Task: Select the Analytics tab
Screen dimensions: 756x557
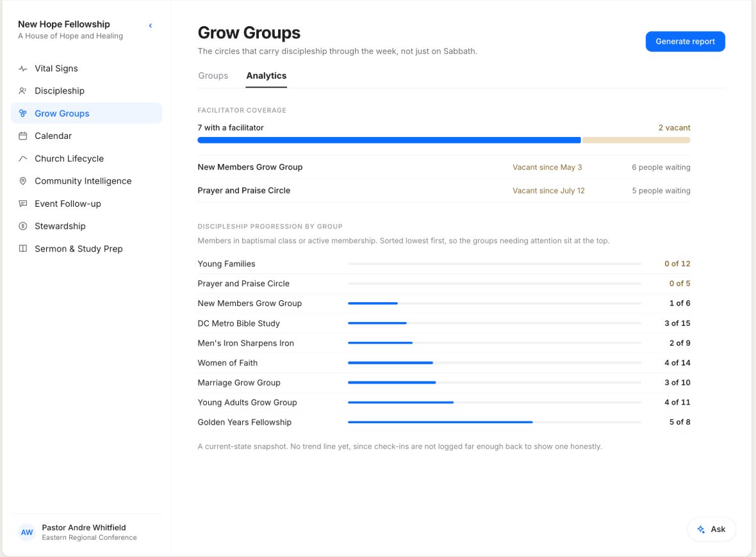Action: [x=266, y=76]
